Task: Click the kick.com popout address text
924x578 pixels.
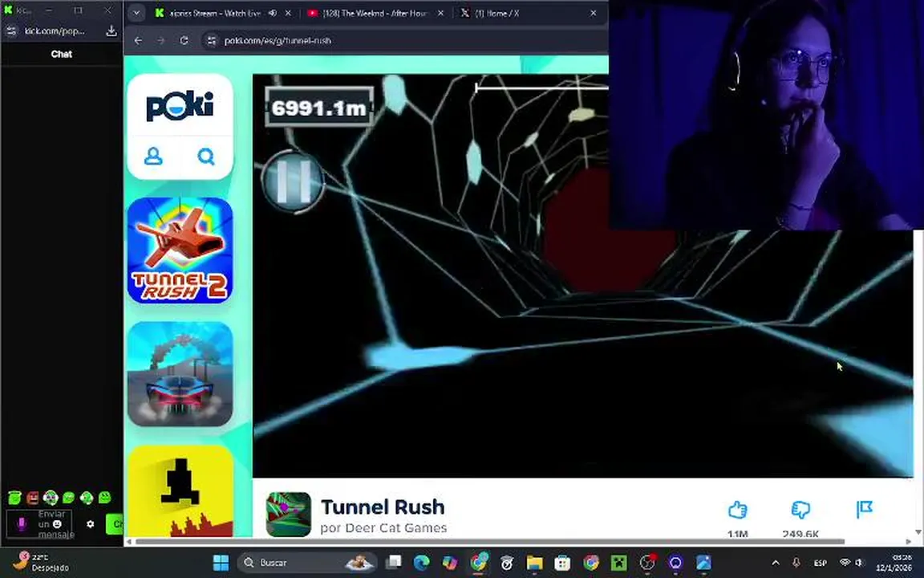Action: click(55, 31)
